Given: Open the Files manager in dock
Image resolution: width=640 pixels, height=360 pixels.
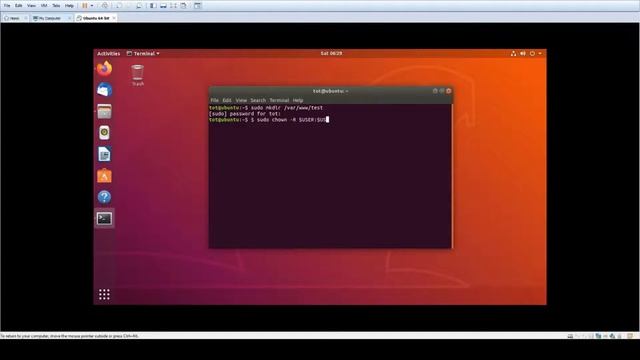Looking at the screenshot, I should pyautogui.click(x=104, y=111).
